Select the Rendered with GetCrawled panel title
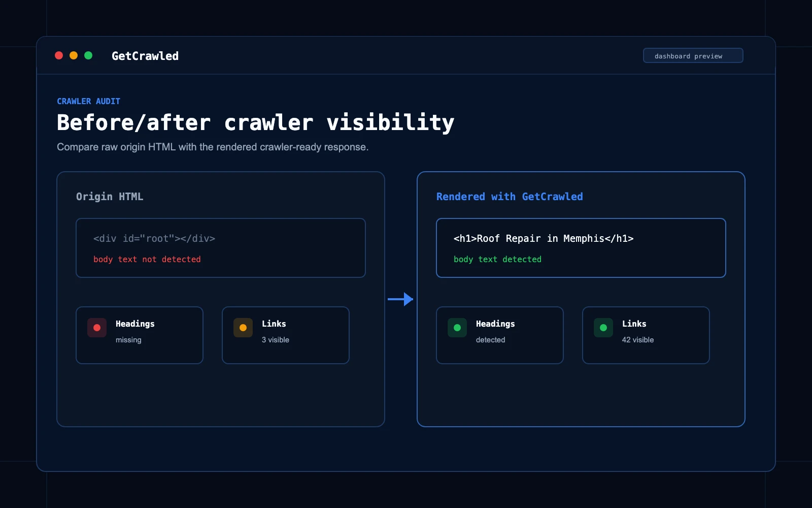The image size is (812, 508). pos(510,197)
